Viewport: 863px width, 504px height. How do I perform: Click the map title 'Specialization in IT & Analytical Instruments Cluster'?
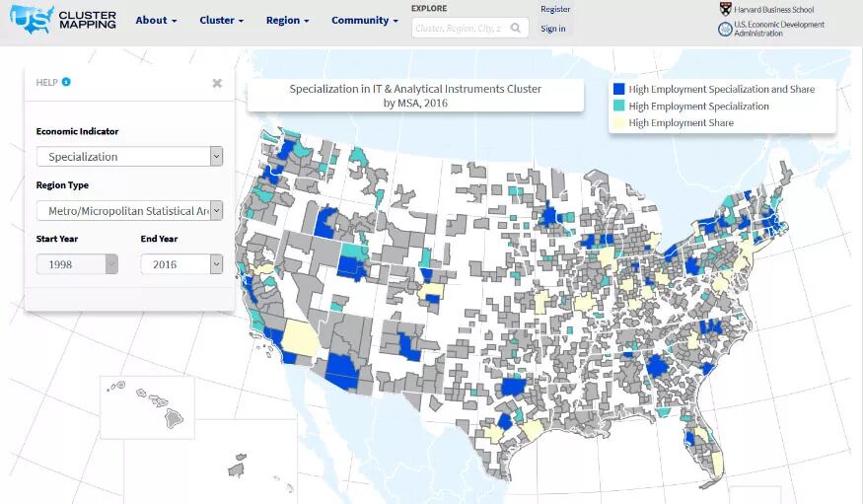tap(415, 89)
